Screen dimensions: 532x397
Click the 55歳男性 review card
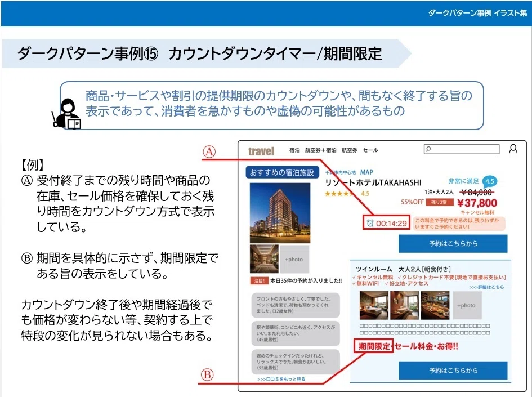(296, 362)
